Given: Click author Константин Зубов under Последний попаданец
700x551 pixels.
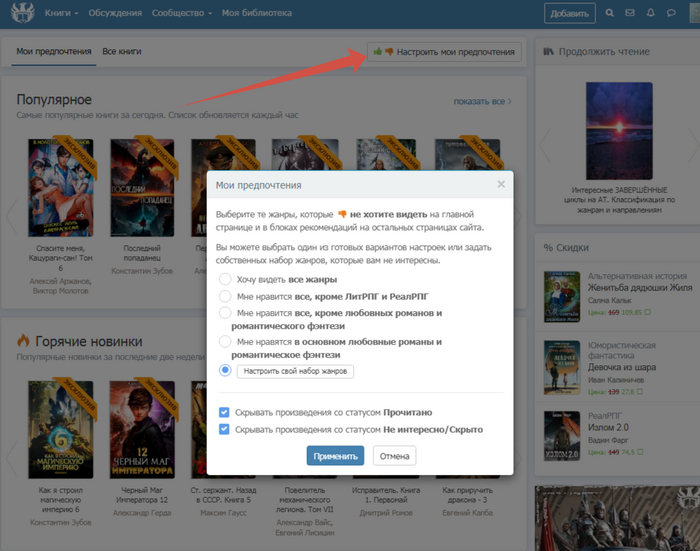Looking at the screenshot, I should [142, 271].
